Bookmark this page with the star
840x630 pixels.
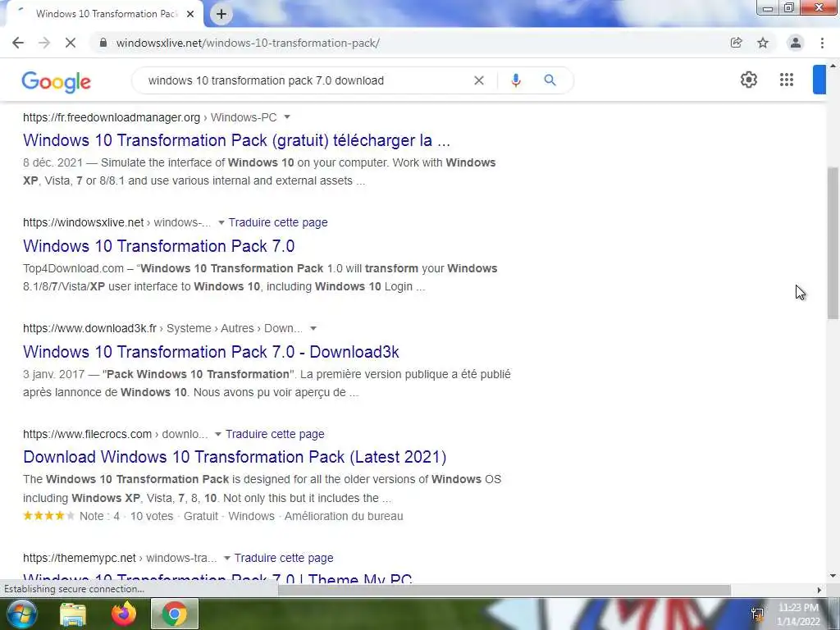tap(763, 43)
